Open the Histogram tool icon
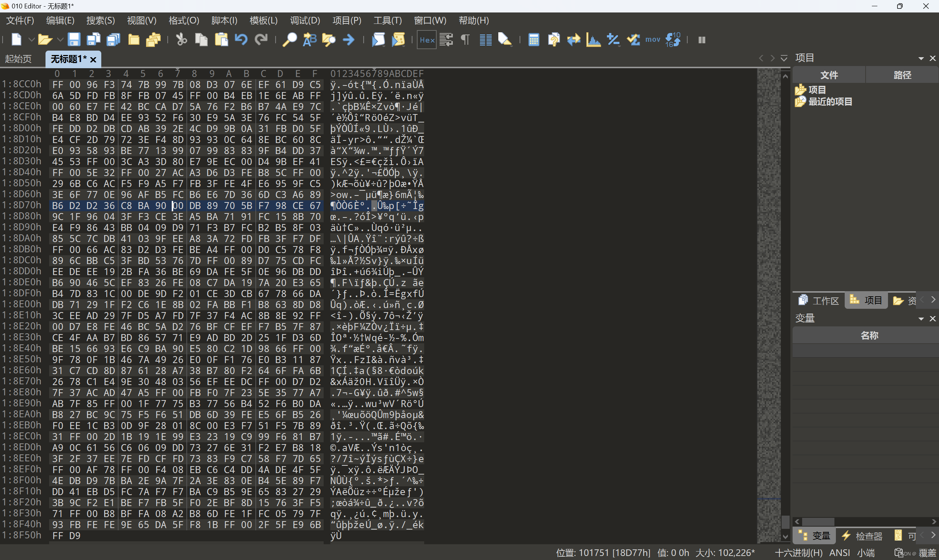This screenshot has width=939, height=560. click(593, 40)
